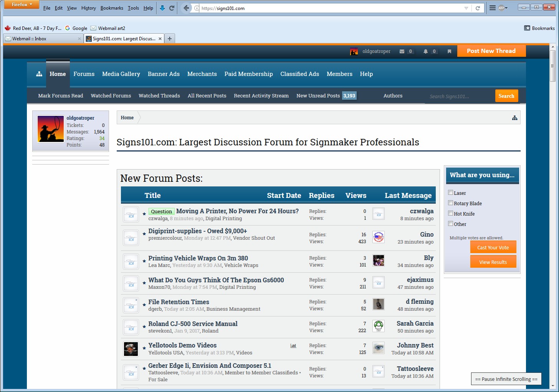Check the Rotary Blade poll option
The image size is (559, 392).
(x=451, y=203)
